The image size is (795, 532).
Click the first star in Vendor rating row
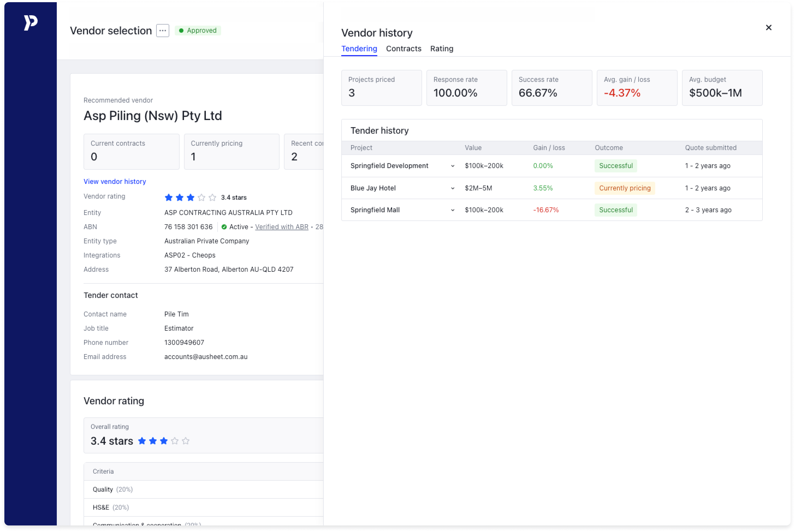(169, 198)
